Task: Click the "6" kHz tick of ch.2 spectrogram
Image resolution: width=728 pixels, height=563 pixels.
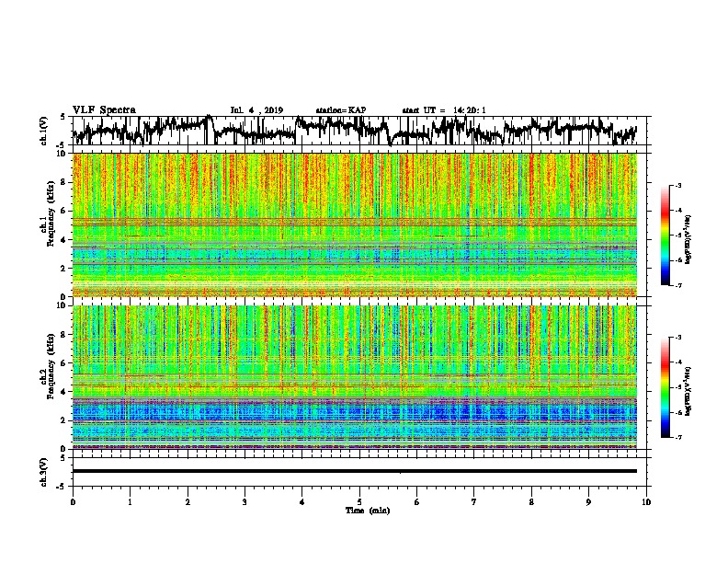Action: (x=63, y=363)
